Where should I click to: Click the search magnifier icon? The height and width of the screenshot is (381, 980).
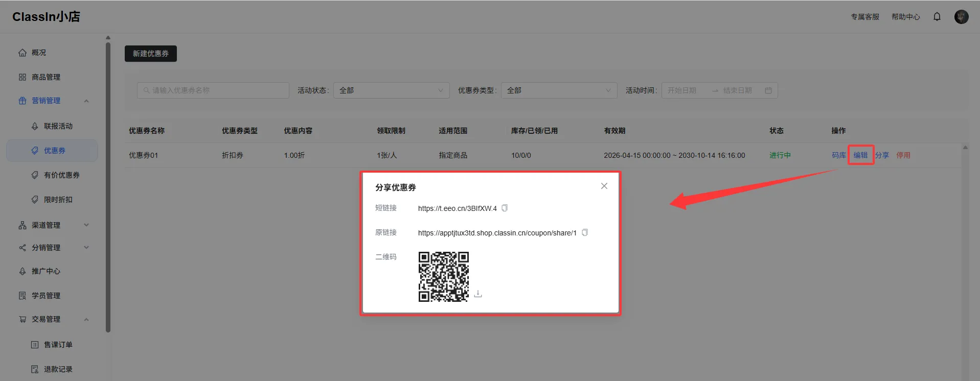click(147, 90)
